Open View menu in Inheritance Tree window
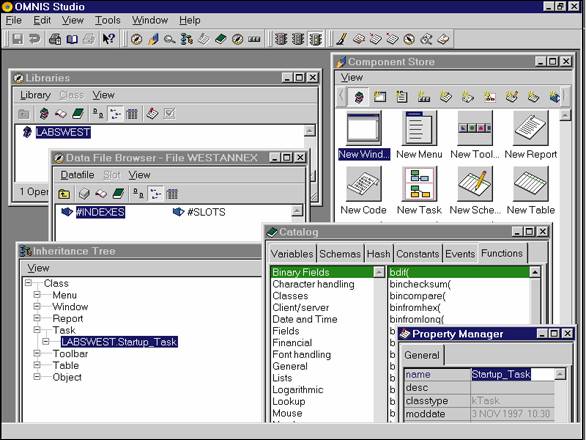Image resolution: width=586 pixels, height=440 pixels. [38, 268]
